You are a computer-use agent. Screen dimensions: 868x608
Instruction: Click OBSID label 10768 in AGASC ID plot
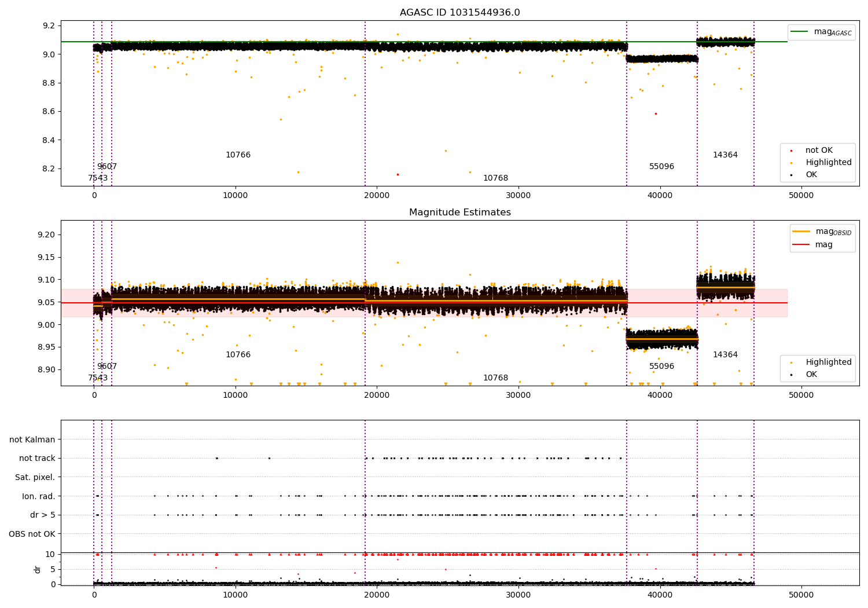coord(496,178)
